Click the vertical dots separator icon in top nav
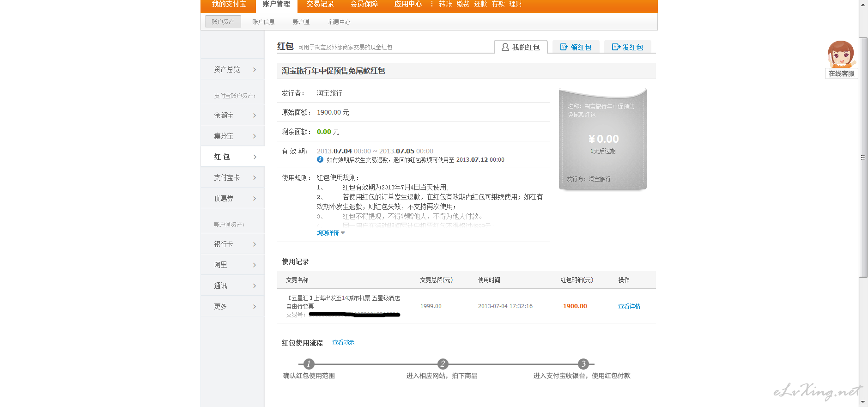This screenshot has width=868, height=407. 432,4
